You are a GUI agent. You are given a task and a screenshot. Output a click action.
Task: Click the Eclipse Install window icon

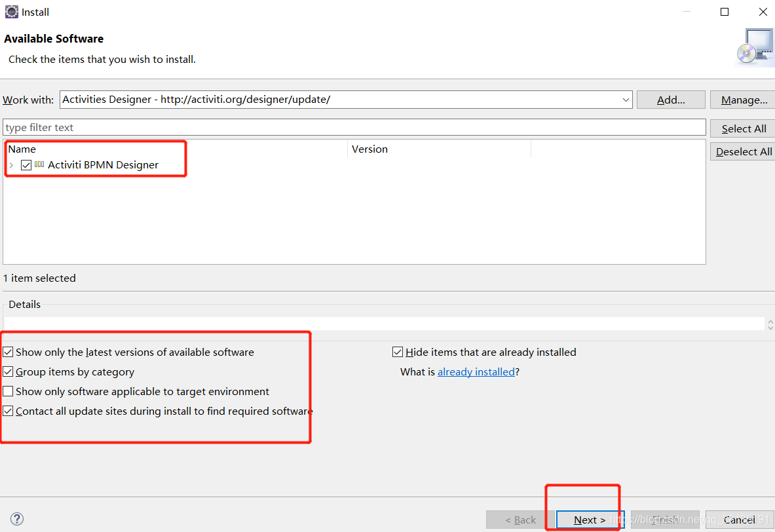(11, 12)
